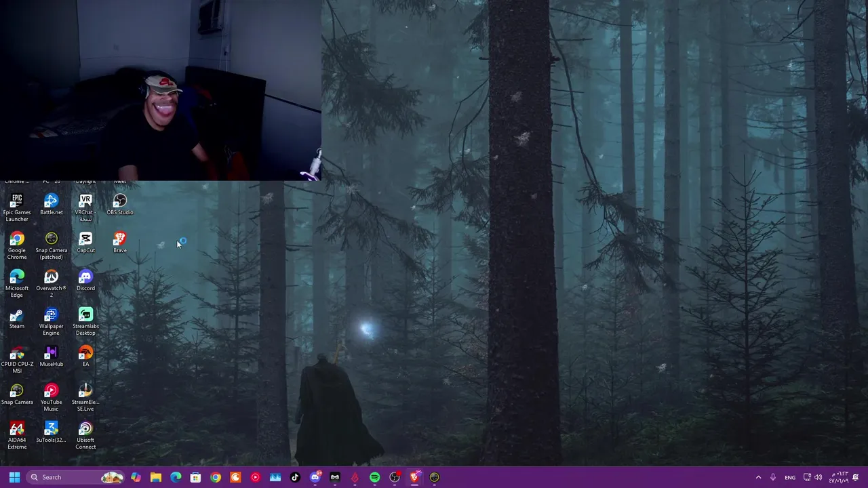Open the Epic Games Launcher desktop shortcut
Viewport: 868px width, 488px height.
[17, 207]
